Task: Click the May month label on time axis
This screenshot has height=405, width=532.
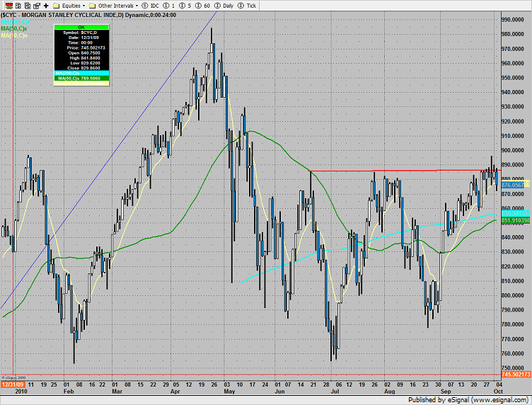Action: (x=229, y=392)
